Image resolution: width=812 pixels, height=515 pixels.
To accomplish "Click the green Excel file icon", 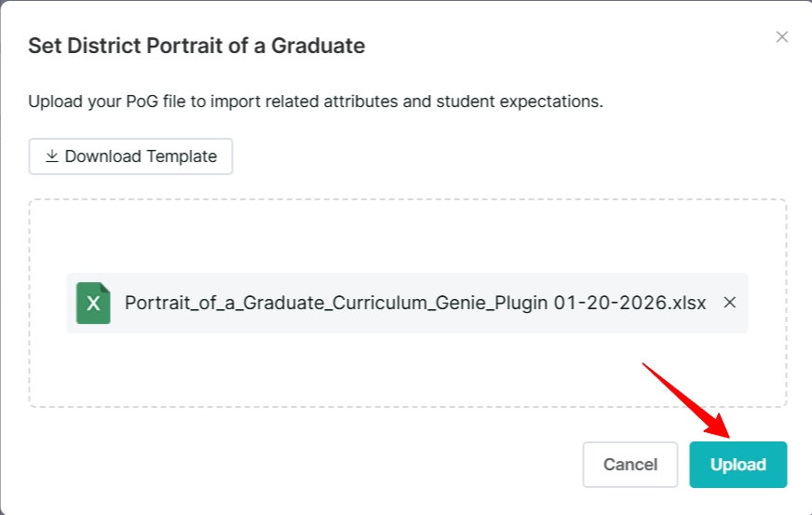I will tap(93, 303).
